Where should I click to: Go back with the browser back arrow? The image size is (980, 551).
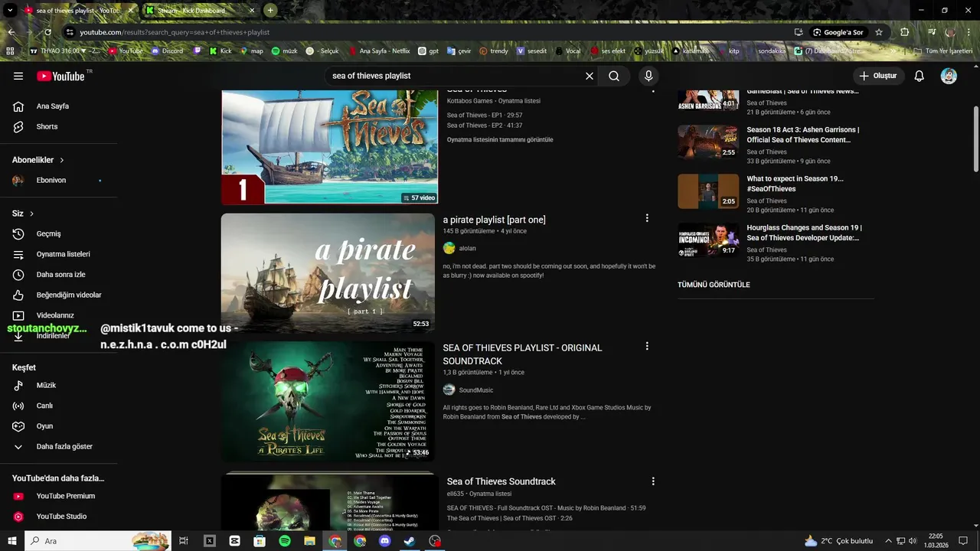click(x=11, y=32)
